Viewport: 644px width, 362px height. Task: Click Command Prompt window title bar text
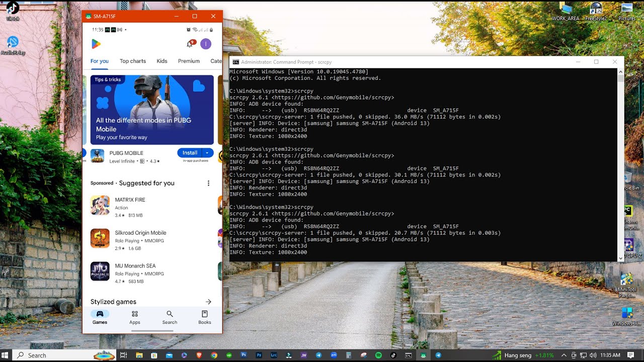286,62
